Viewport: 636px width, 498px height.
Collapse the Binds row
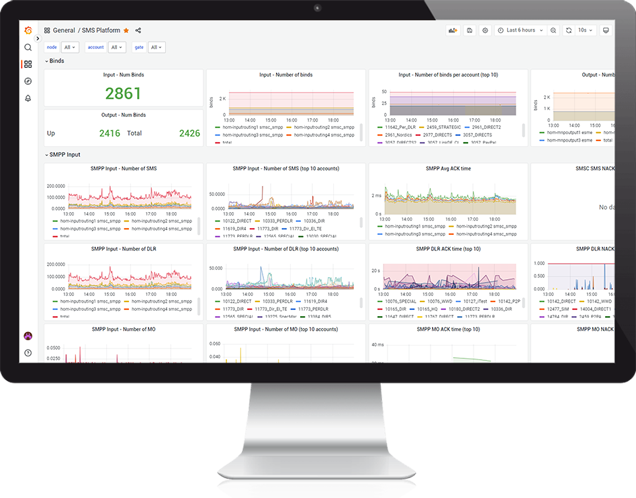(x=55, y=61)
